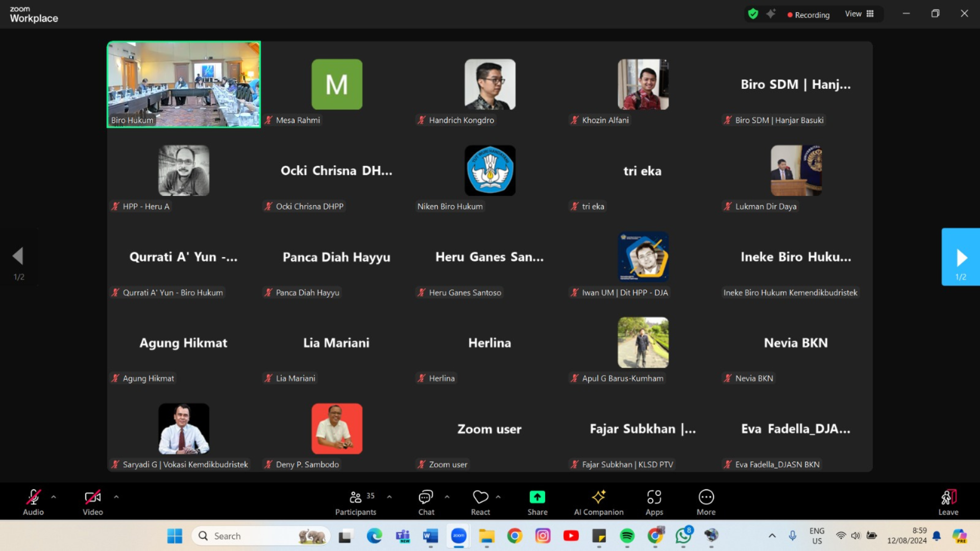
Task: Select Deny P. Sambodo profile picture
Action: pyautogui.click(x=337, y=429)
